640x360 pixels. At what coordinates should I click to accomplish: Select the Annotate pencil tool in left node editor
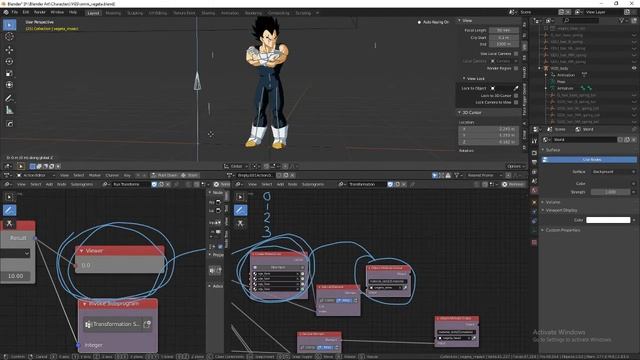9,210
